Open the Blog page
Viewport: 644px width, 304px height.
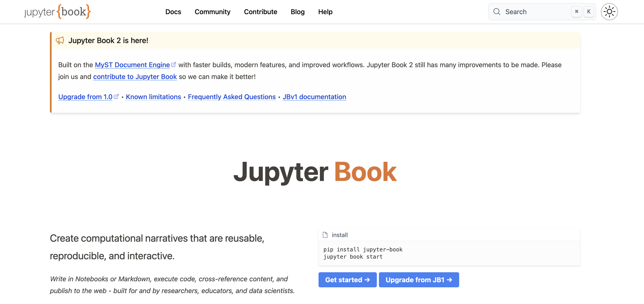click(x=297, y=12)
